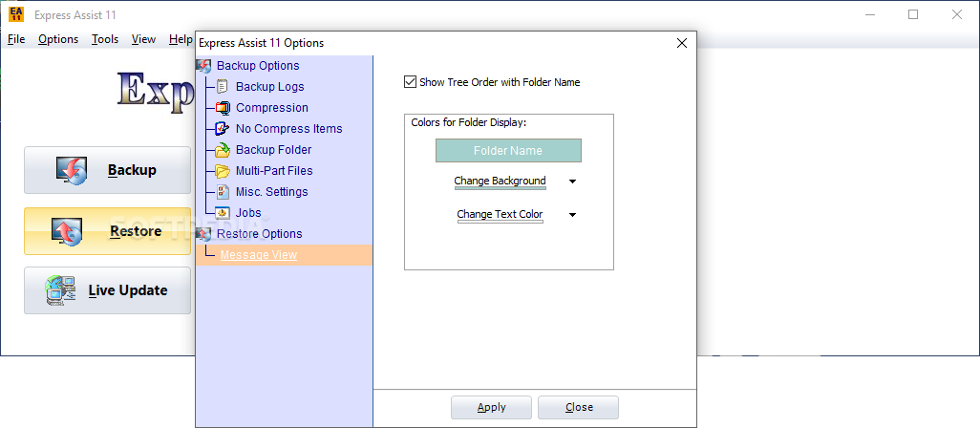The height and width of the screenshot is (428, 980).
Task: Select Compression in the options tree
Action: click(272, 108)
